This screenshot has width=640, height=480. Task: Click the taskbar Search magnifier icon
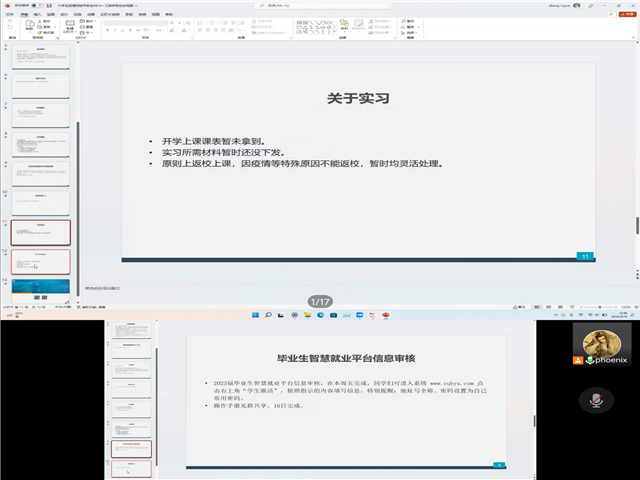[268, 313]
